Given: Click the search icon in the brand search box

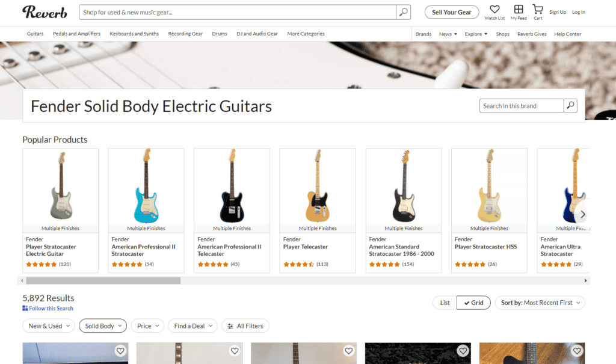Looking at the screenshot, I should 569,105.
